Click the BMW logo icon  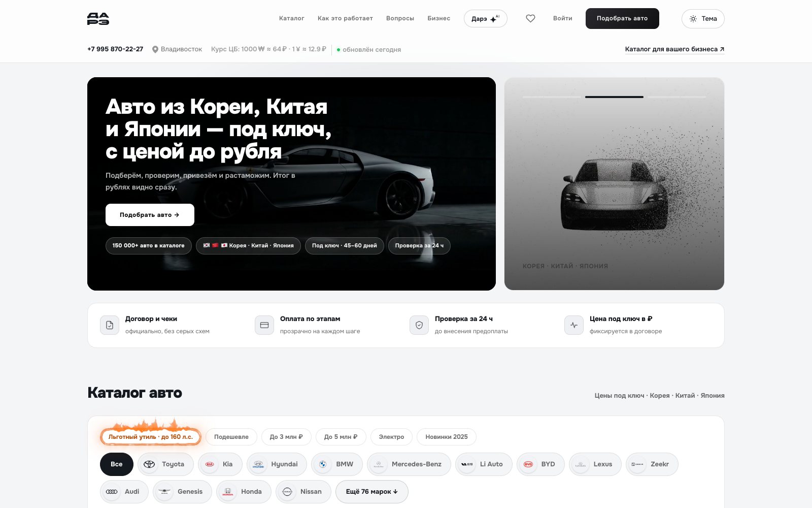[x=323, y=464]
